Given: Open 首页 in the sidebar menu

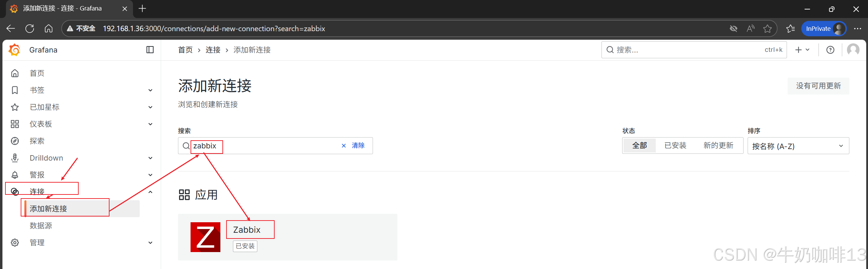Looking at the screenshot, I should pos(37,73).
